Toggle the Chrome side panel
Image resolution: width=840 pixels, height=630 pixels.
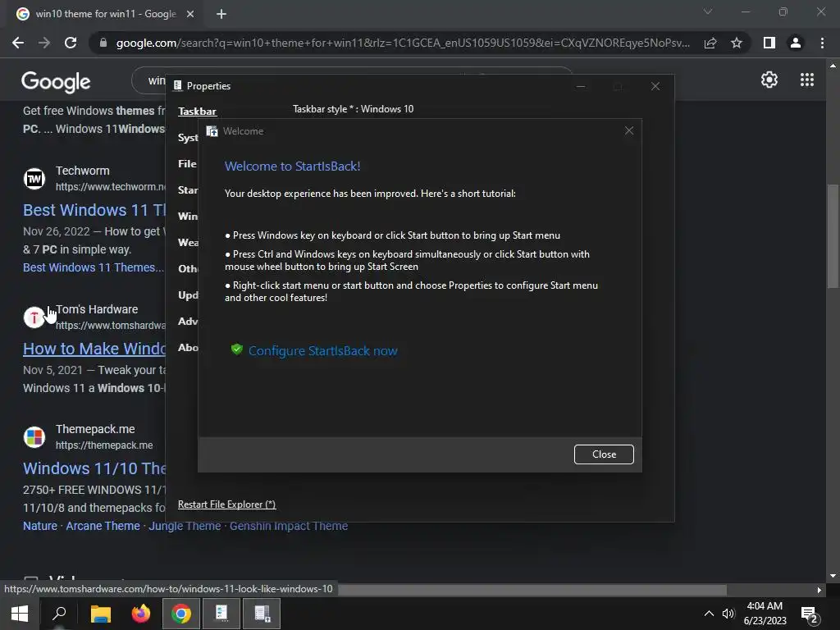769,43
